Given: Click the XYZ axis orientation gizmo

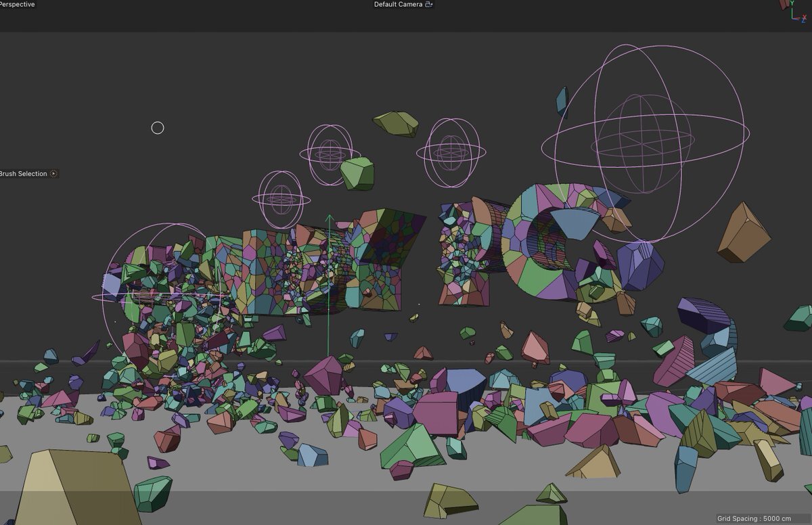Looking at the screenshot, I should [x=798, y=12].
